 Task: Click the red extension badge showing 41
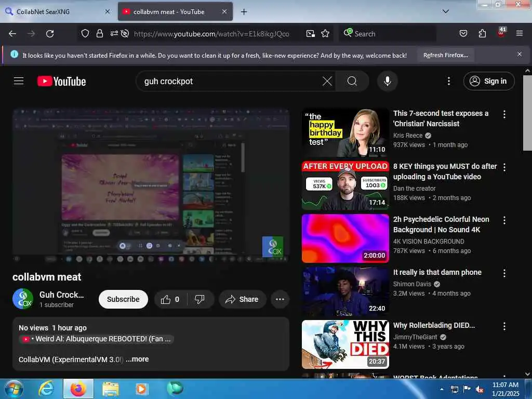tap(501, 32)
